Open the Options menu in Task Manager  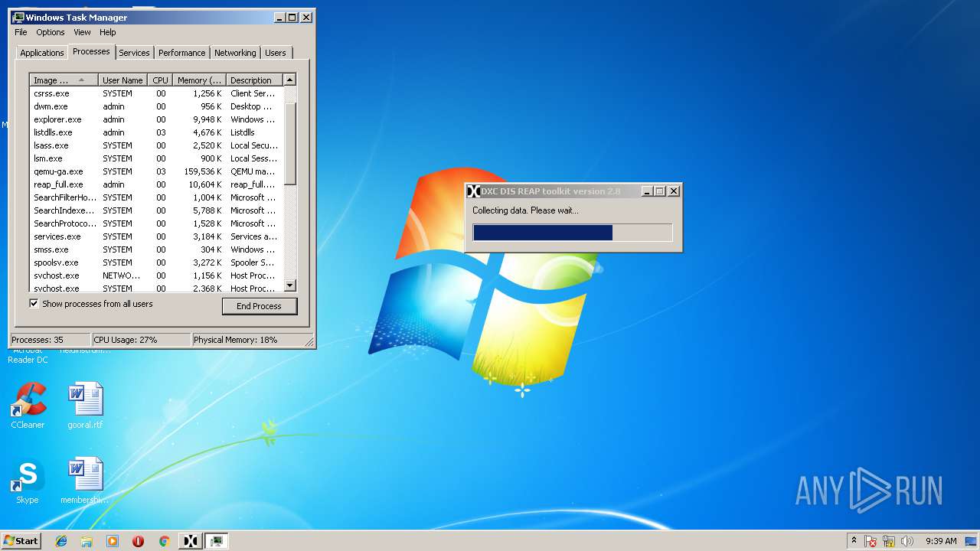click(x=51, y=32)
